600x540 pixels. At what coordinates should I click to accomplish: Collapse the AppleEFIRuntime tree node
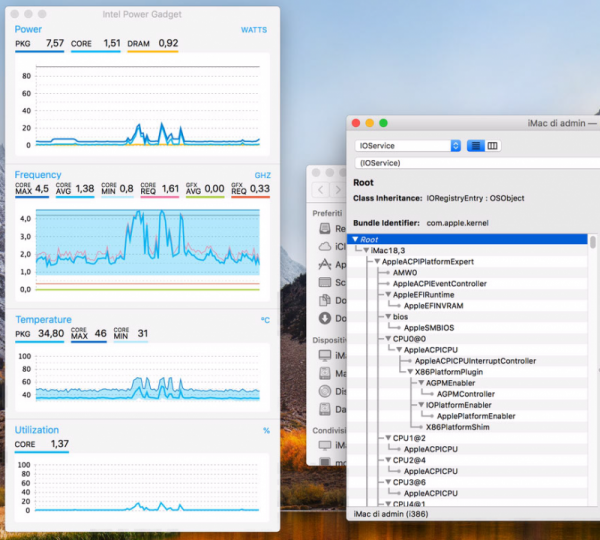388,295
